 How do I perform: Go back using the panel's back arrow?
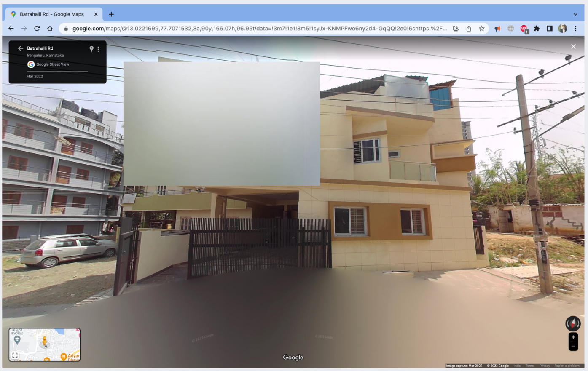(x=20, y=48)
